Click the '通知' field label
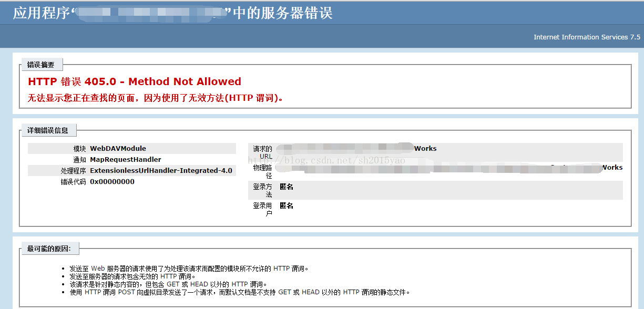 [x=79, y=160]
